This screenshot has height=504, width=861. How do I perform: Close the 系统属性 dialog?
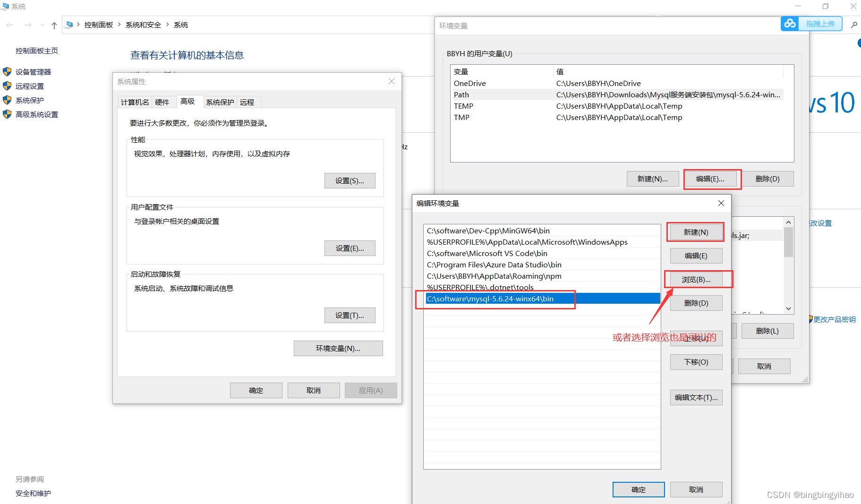tap(392, 81)
